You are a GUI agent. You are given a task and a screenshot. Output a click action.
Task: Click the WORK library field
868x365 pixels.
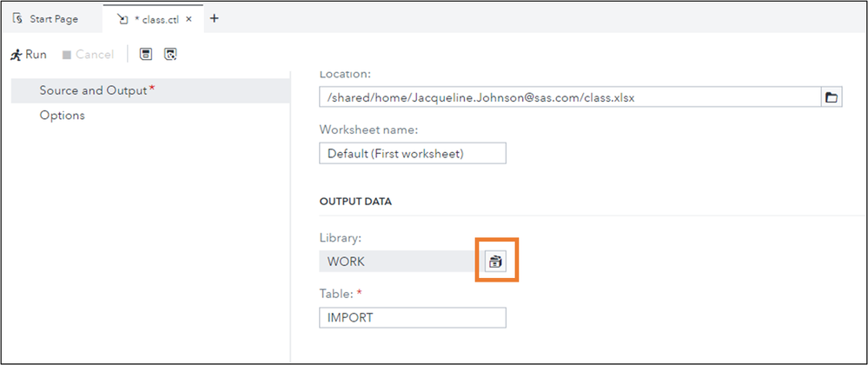pyautogui.click(x=395, y=262)
